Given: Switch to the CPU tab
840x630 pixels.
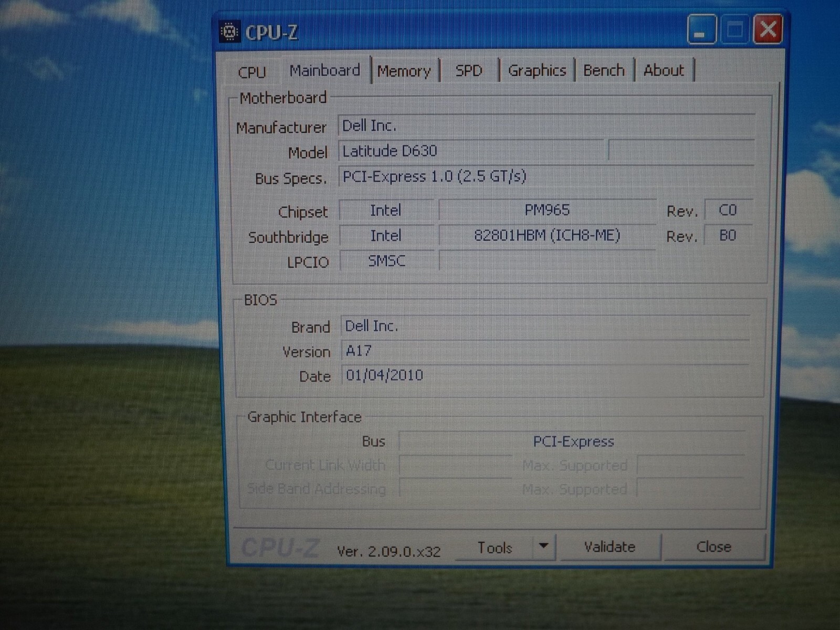Looking at the screenshot, I should click(251, 71).
